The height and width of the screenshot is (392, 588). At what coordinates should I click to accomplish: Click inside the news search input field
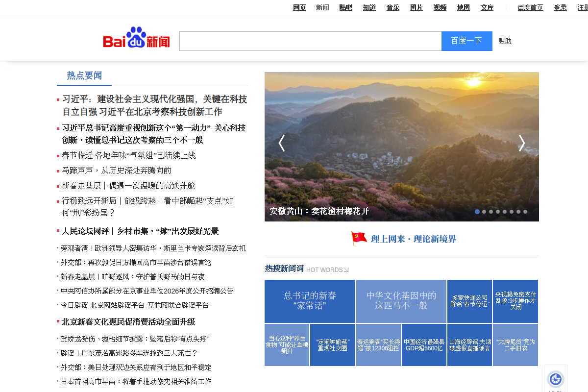point(310,41)
